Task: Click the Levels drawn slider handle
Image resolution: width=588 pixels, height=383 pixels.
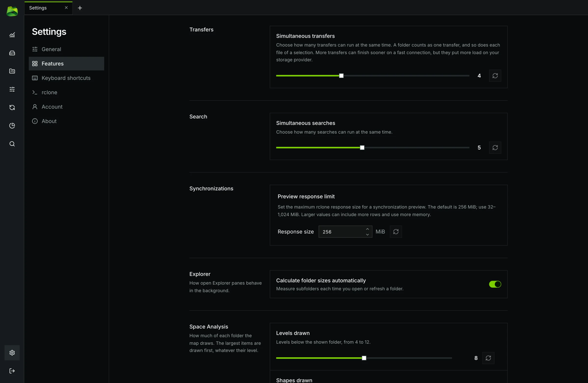Action: tap(364, 358)
